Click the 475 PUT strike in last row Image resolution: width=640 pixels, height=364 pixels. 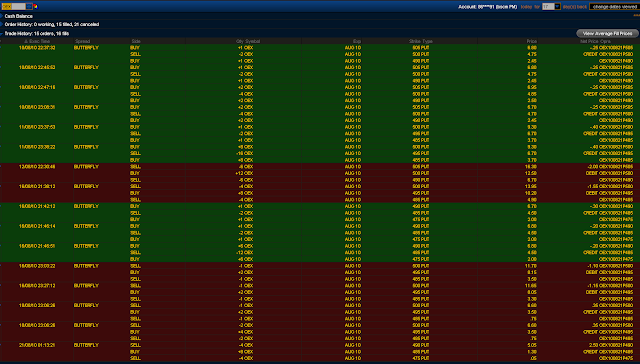pyautogui.click(x=421, y=358)
